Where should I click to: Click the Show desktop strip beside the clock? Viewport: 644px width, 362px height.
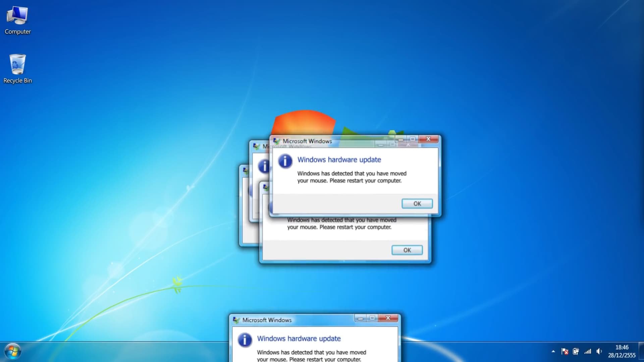(x=641, y=352)
